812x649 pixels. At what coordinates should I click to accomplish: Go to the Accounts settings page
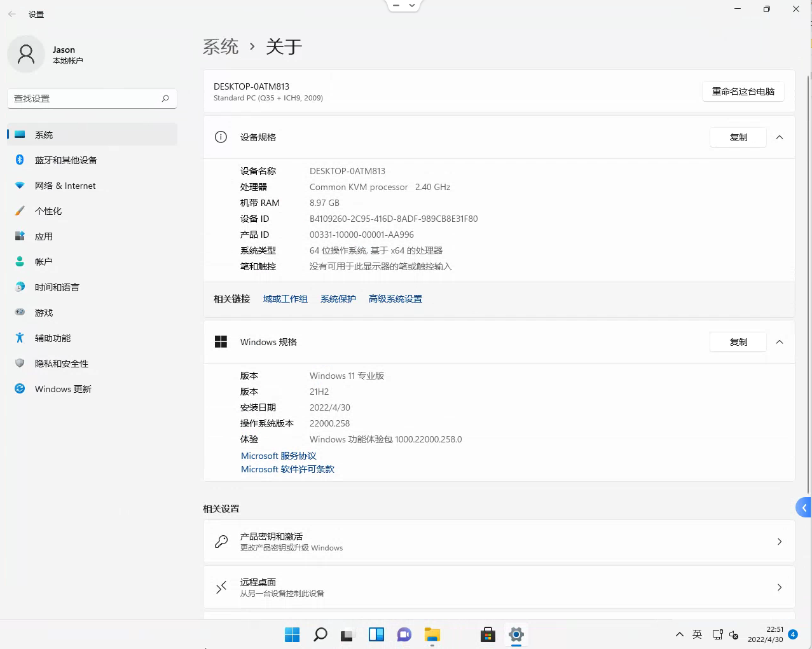(x=43, y=262)
